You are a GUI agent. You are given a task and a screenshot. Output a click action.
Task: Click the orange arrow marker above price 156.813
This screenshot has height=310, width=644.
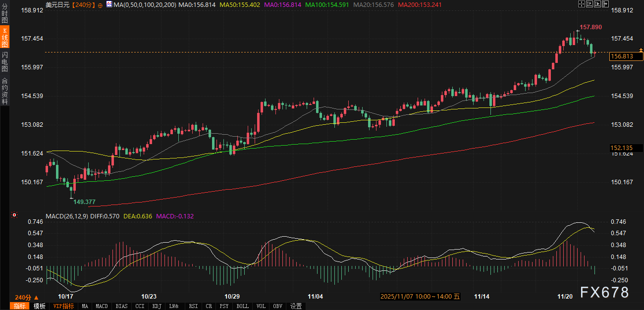641,50
